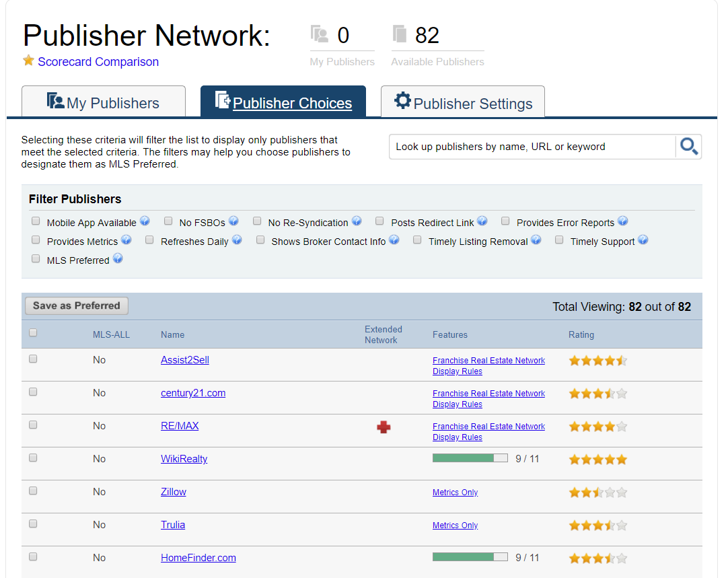
Task: Click the My Publishers count icon
Action: pos(320,35)
